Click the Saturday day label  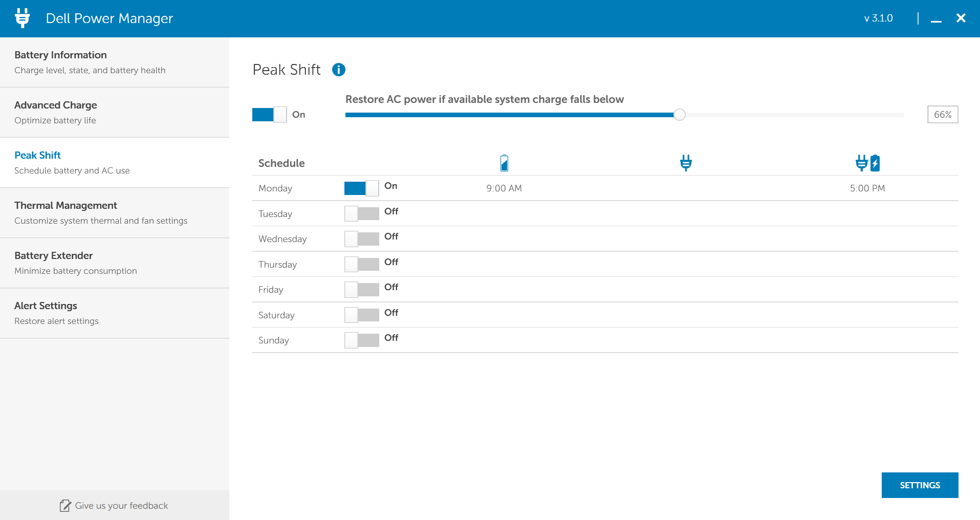pos(276,315)
